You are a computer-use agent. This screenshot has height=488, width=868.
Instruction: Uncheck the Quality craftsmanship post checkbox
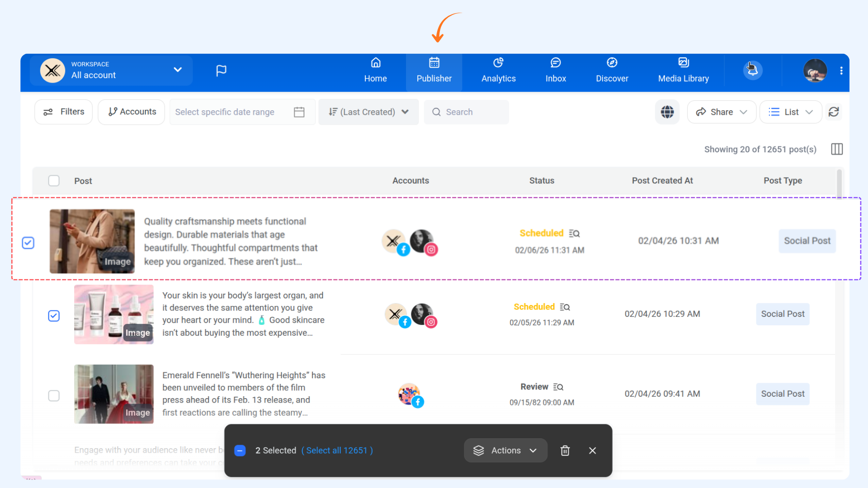[28, 243]
